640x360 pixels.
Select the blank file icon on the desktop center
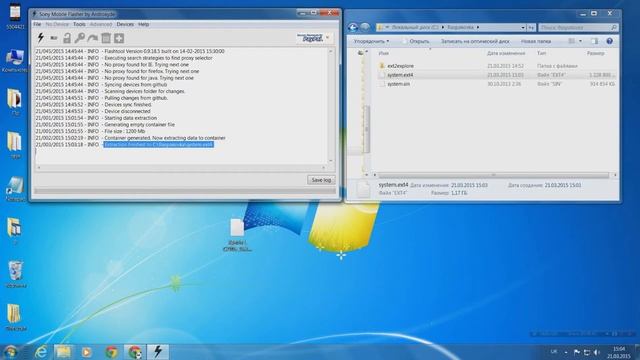click(x=237, y=234)
